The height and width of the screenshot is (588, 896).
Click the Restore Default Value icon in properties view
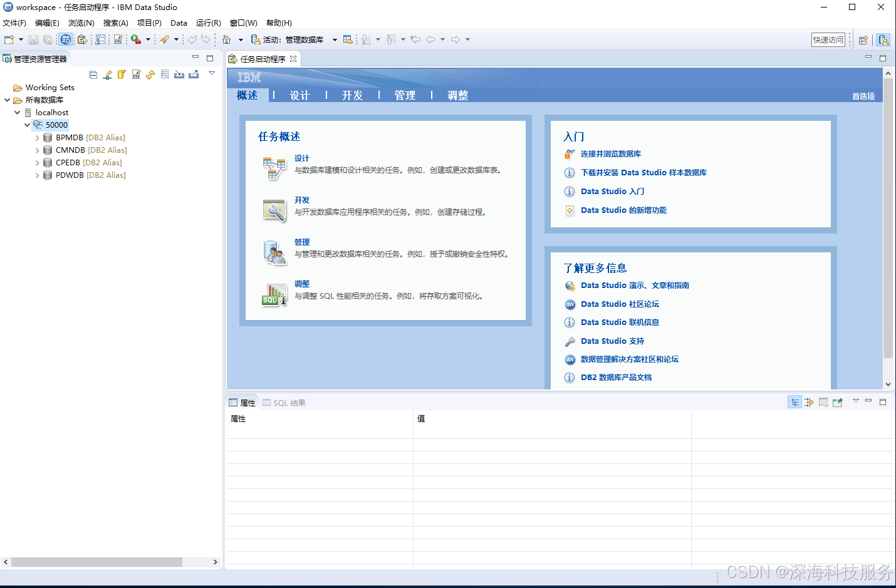click(x=823, y=403)
